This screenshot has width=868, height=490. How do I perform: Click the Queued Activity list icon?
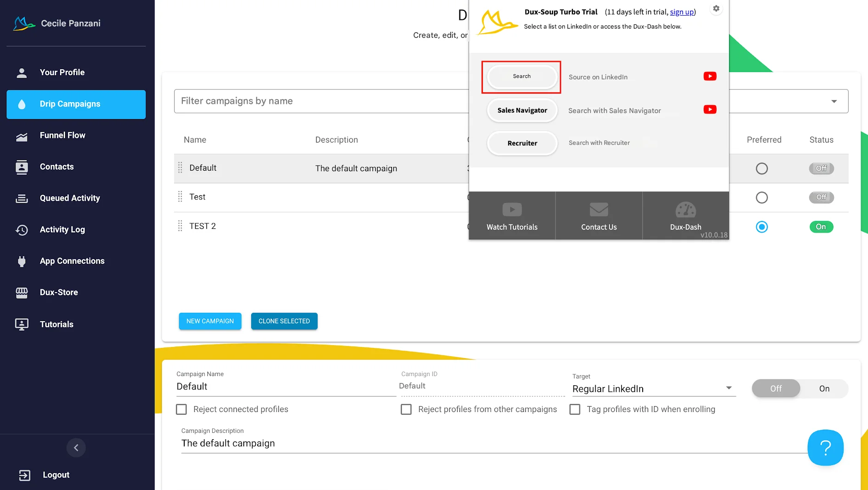click(22, 198)
